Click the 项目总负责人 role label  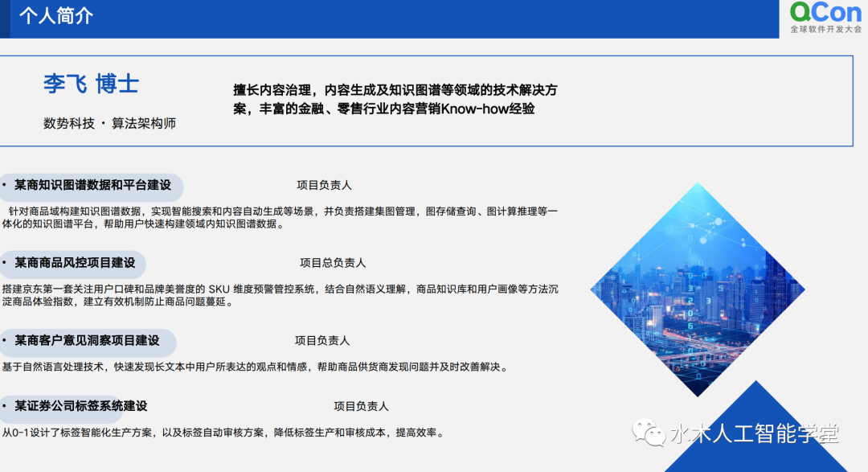coord(333,263)
